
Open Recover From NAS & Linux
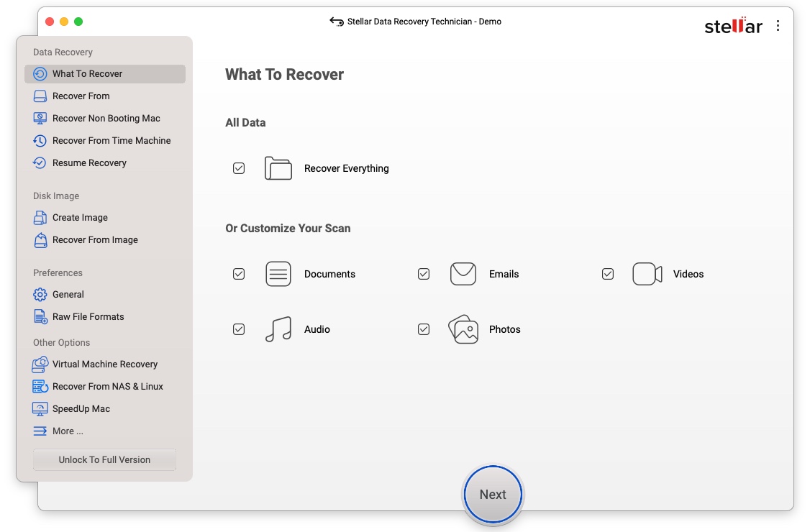point(107,386)
